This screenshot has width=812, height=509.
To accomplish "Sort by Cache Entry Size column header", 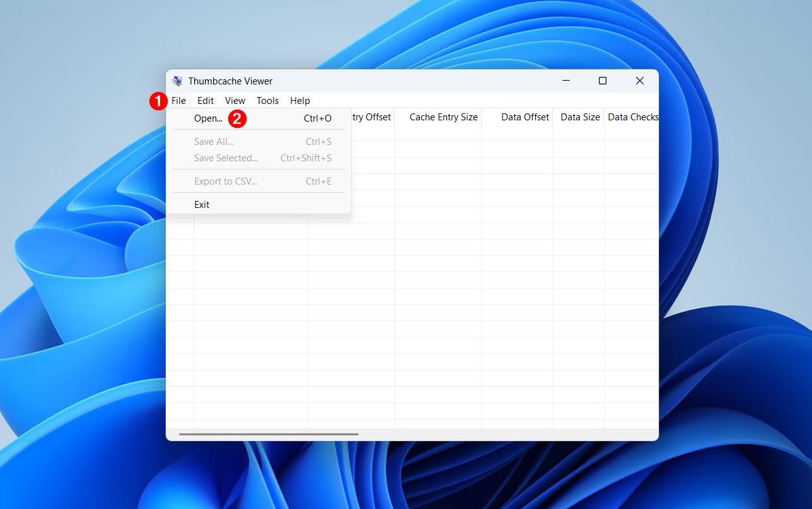I will click(439, 117).
